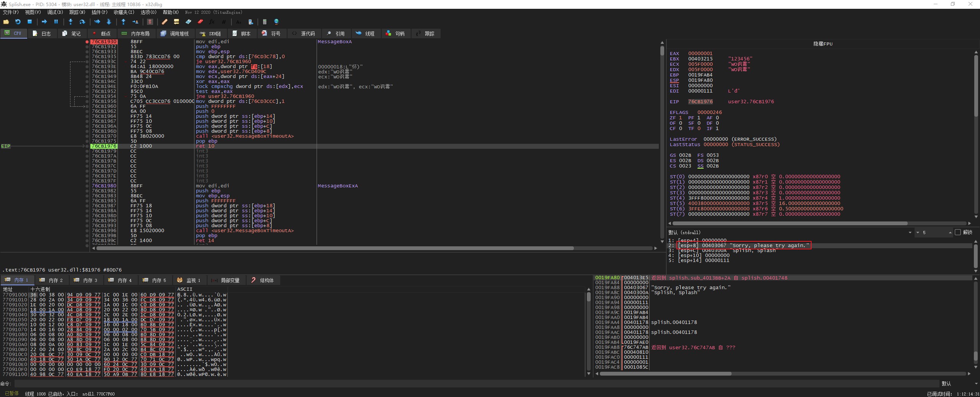Enable the 解锁 checkbox
This screenshot has height=397, width=980.
click(958, 232)
